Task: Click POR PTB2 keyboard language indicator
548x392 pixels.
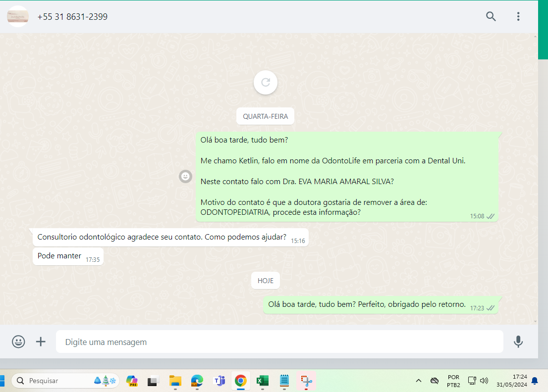Action: click(x=453, y=381)
